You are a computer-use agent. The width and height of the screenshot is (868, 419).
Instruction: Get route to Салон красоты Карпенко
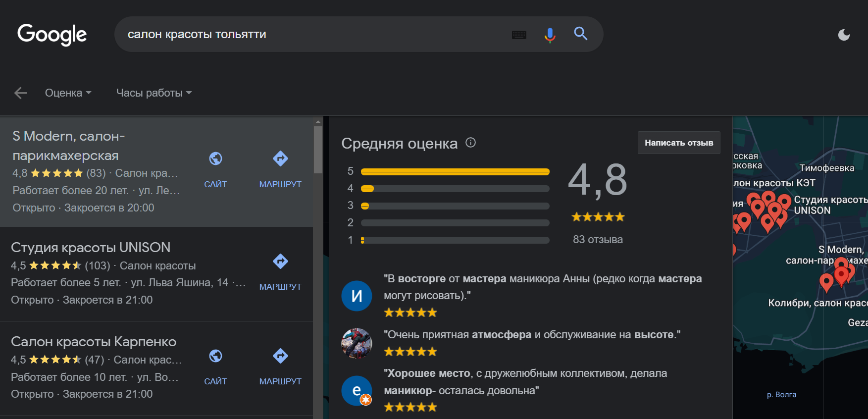pos(280,367)
